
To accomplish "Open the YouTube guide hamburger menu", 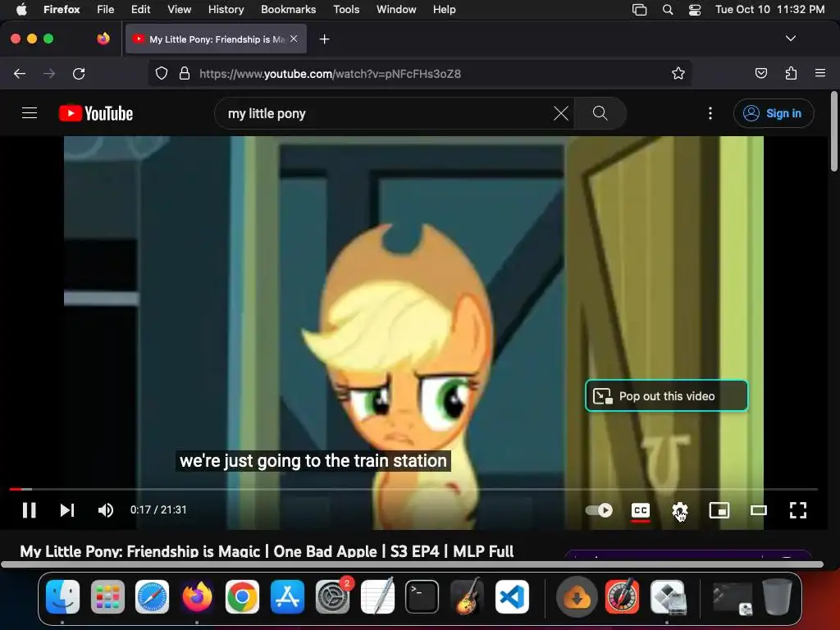I will coord(30,113).
